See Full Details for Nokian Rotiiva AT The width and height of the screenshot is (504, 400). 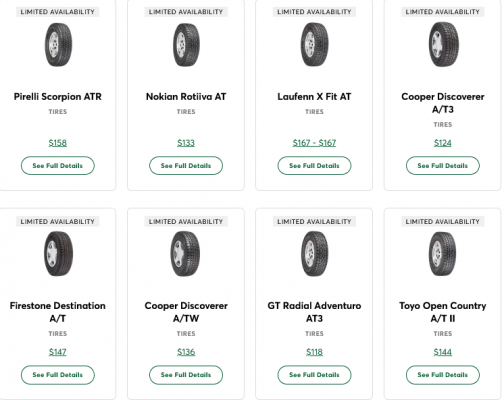[186, 166]
